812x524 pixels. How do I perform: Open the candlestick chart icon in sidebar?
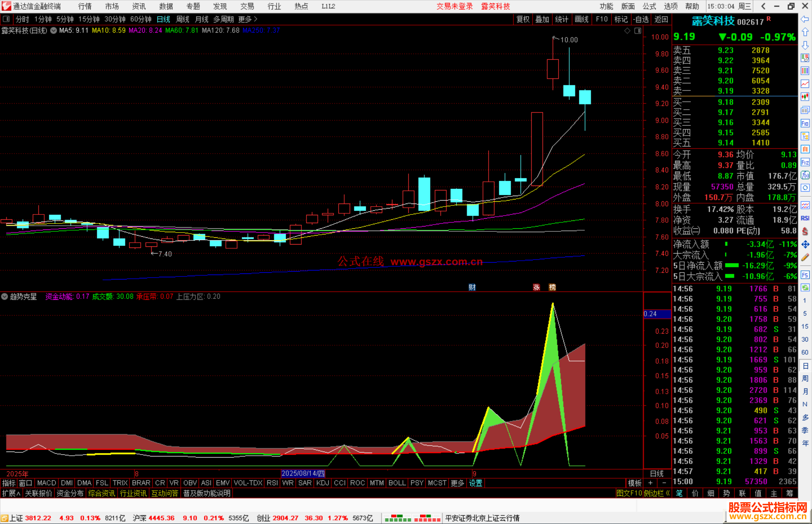pyautogui.click(x=805, y=97)
